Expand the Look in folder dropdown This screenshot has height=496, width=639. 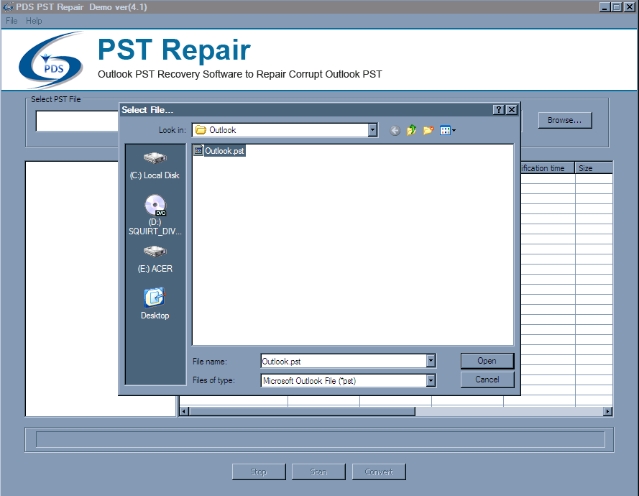click(x=373, y=130)
